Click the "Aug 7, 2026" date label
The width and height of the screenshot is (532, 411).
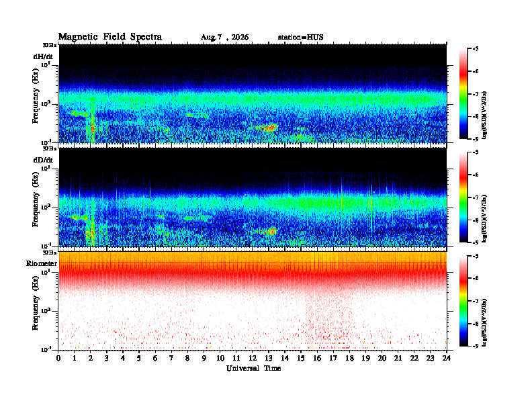[224, 38]
